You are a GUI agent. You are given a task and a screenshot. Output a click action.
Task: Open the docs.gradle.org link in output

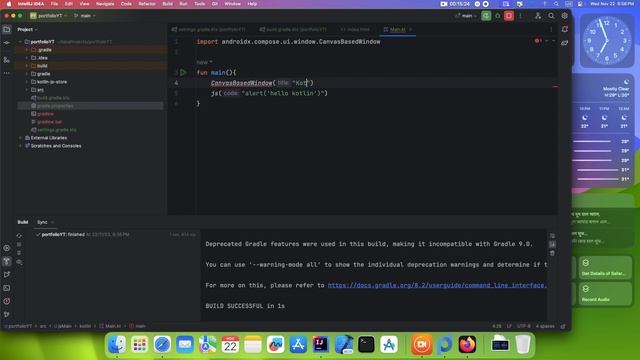[437, 285]
